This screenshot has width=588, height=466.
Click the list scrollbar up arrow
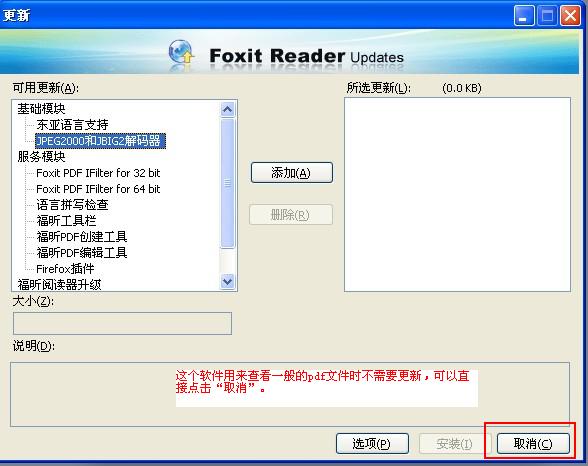(x=228, y=109)
